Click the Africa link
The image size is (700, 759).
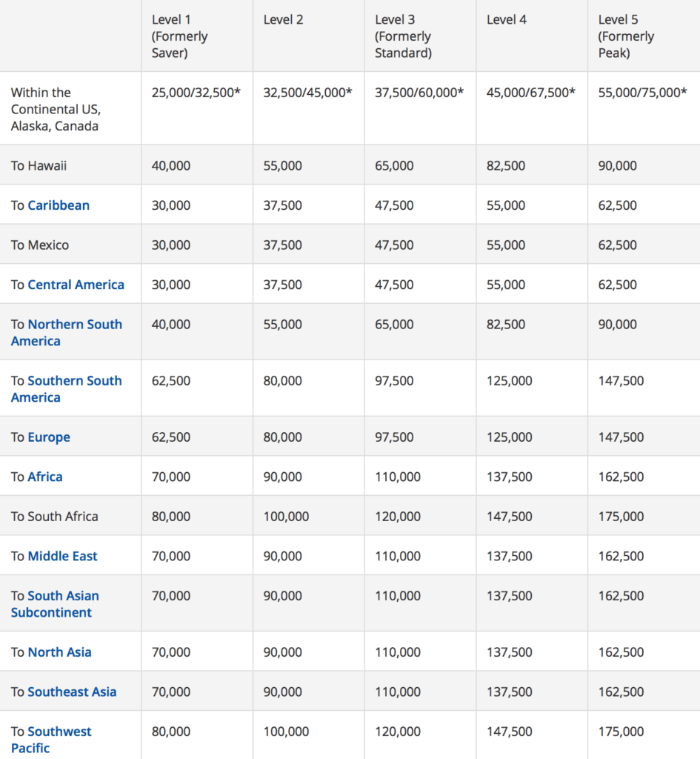tap(45, 477)
